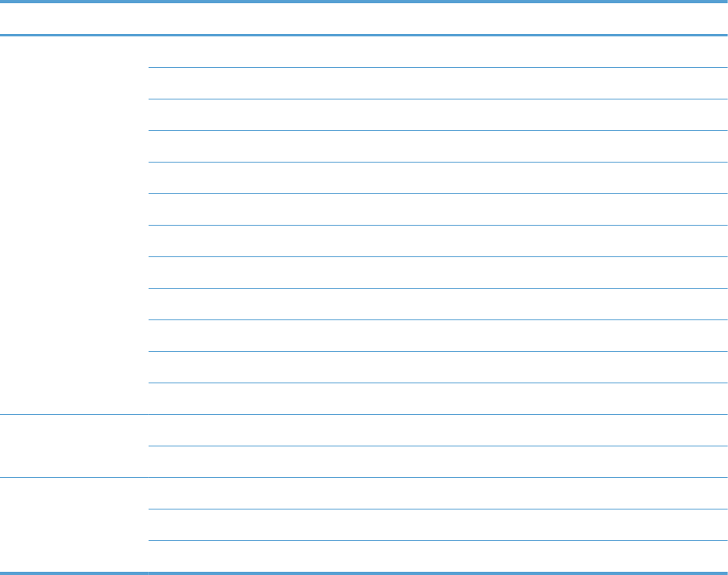Click second row of the second group
Screen dimensions: 728x575
tap(438, 462)
